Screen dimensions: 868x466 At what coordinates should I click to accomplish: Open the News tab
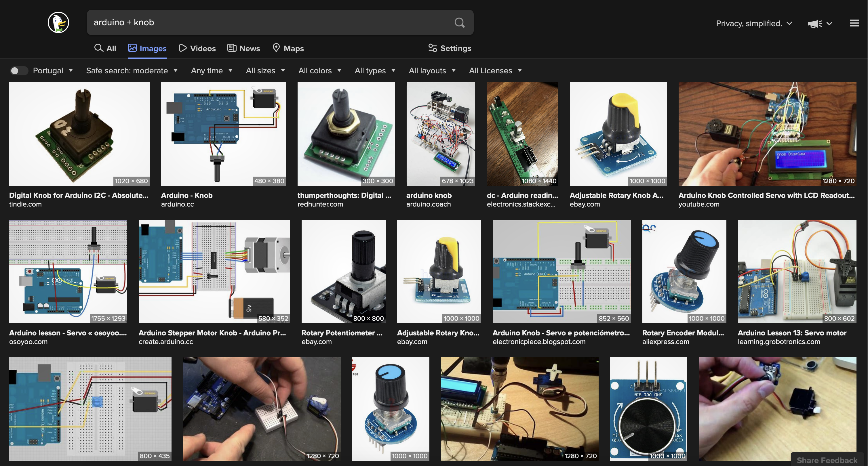243,48
